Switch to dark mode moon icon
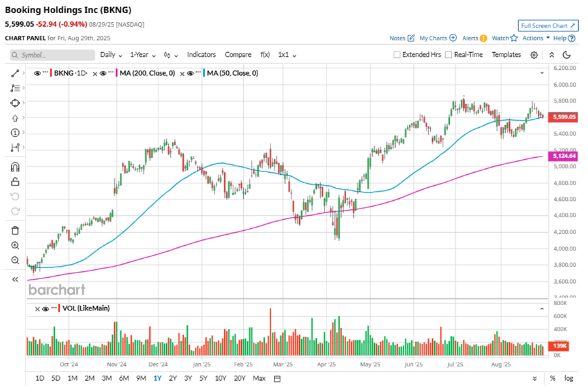This screenshot has width=588, height=388. click(566, 55)
